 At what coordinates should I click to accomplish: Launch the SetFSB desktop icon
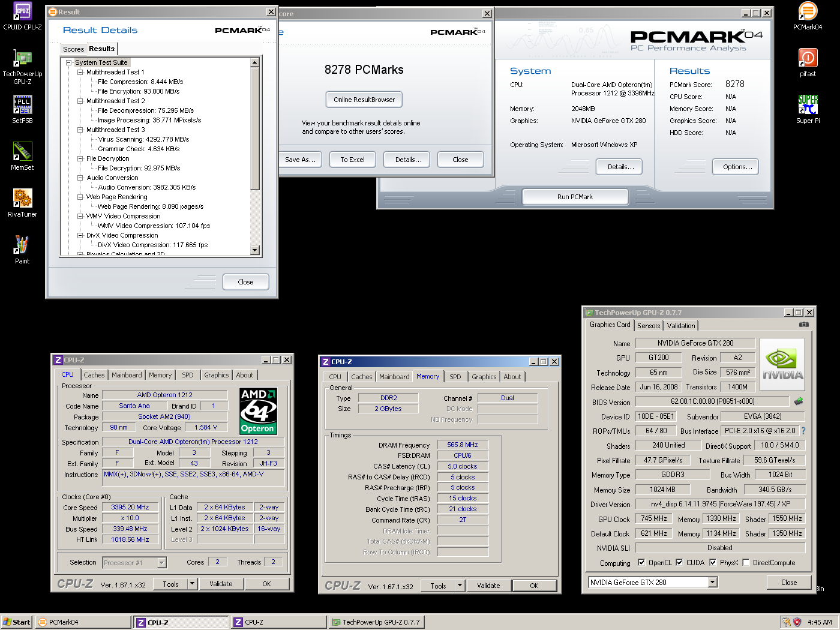22,110
